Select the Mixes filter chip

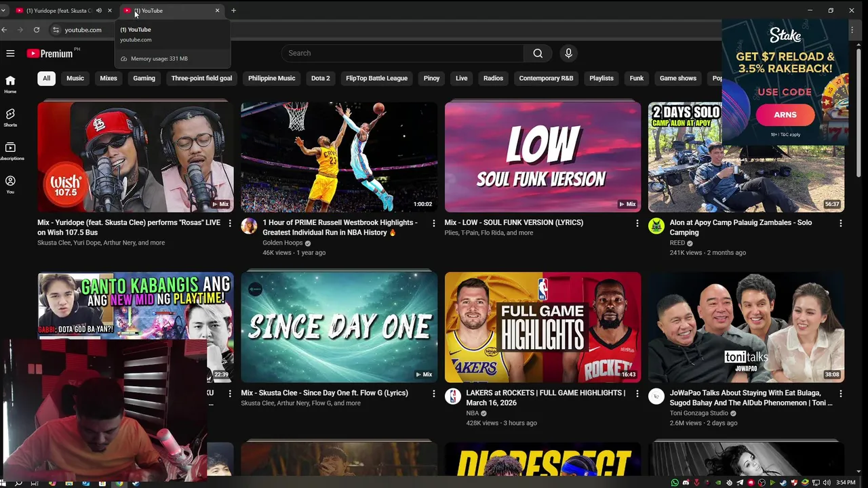pos(108,78)
